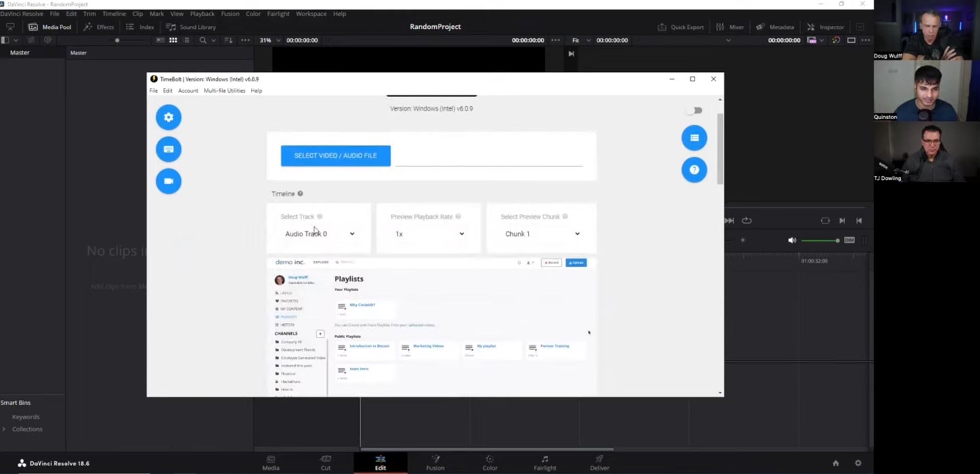Image resolution: width=980 pixels, height=474 pixels.
Task: Select Keywords smart bin
Action: pyautogui.click(x=26, y=417)
